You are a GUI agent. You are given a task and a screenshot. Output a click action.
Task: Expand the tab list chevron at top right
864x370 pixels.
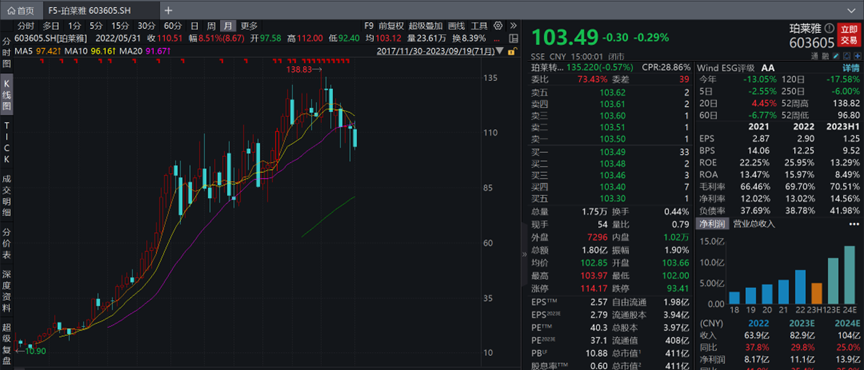851,10
